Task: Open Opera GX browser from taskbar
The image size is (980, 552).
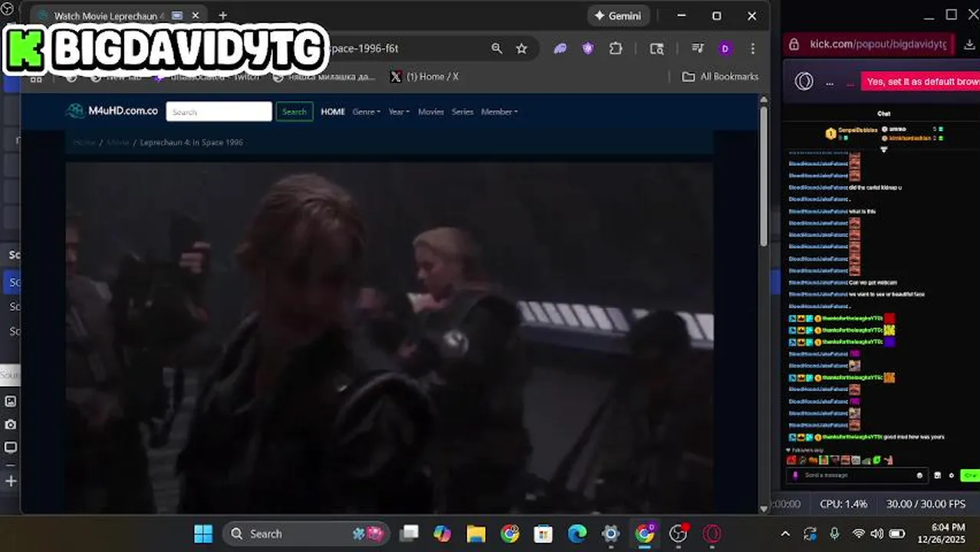Action: [x=712, y=534]
